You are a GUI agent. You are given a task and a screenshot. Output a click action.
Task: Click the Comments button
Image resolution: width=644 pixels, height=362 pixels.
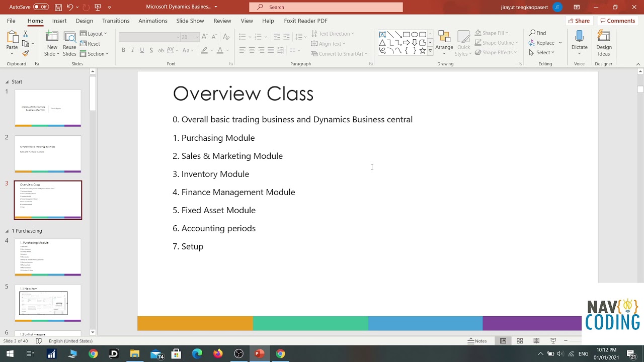(x=617, y=21)
